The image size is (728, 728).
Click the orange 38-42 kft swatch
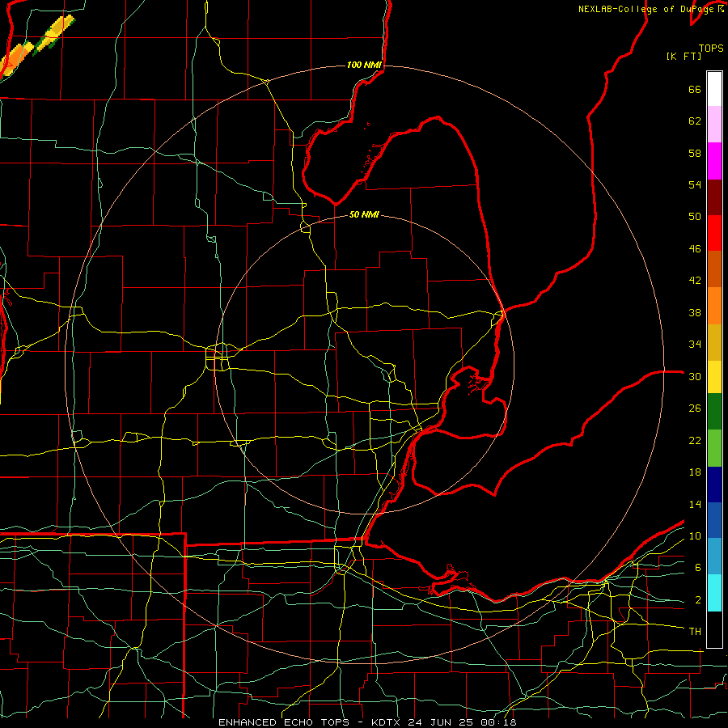714,306
